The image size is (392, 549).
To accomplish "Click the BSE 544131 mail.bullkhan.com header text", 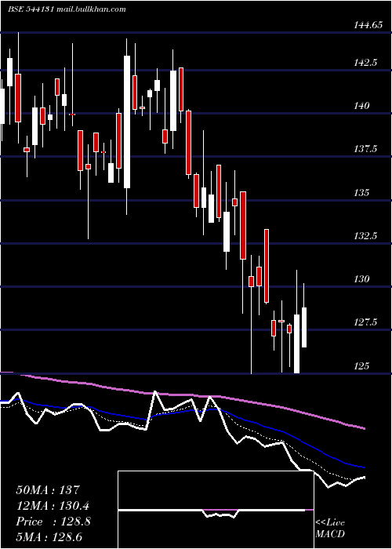I will pyautogui.click(x=67, y=9).
